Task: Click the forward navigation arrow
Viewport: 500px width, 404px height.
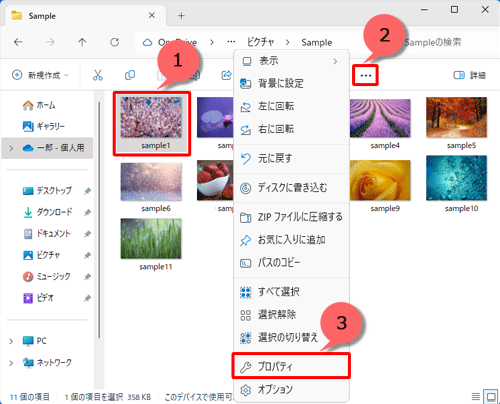Action: 50,42
